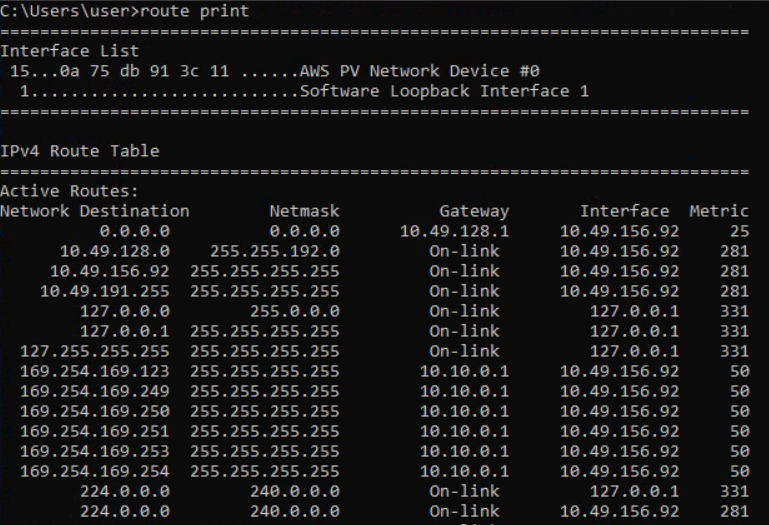Screen dimensions: 769x525
Task: Click the metric value 25
Action: [x=739, y=231]
